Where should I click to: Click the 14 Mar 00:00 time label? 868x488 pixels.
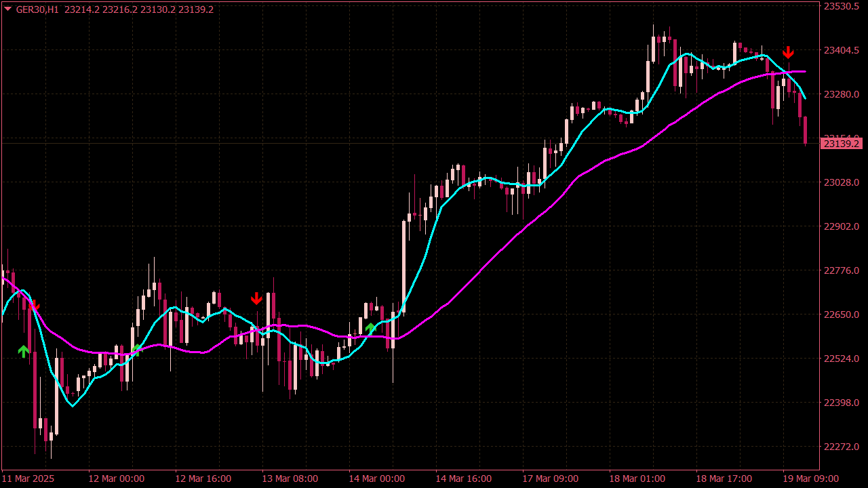point(377,479)
